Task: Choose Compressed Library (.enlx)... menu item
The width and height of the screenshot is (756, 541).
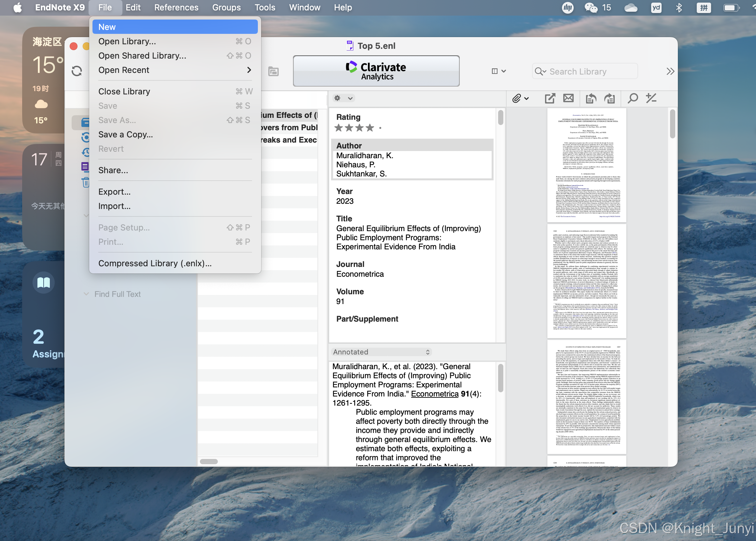Action: point(155,263)
